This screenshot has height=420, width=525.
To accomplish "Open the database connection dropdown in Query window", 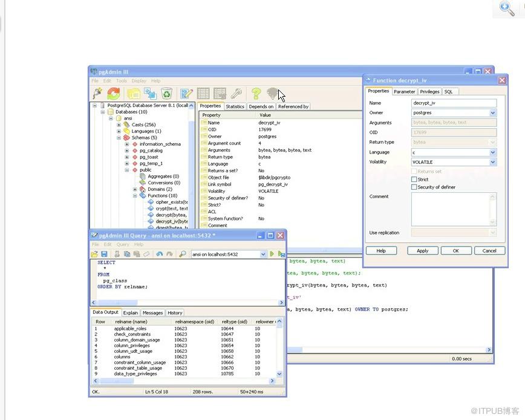I will coord(263,254).
